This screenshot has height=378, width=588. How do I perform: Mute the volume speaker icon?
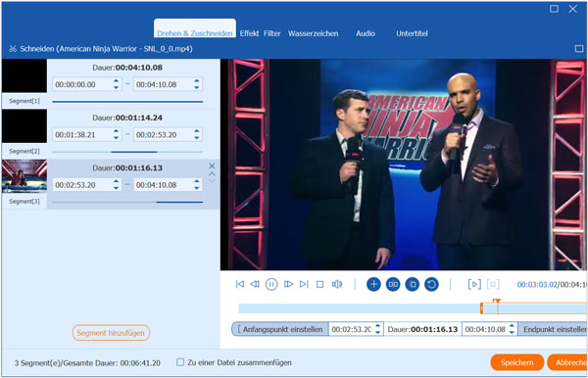[337, 284]
